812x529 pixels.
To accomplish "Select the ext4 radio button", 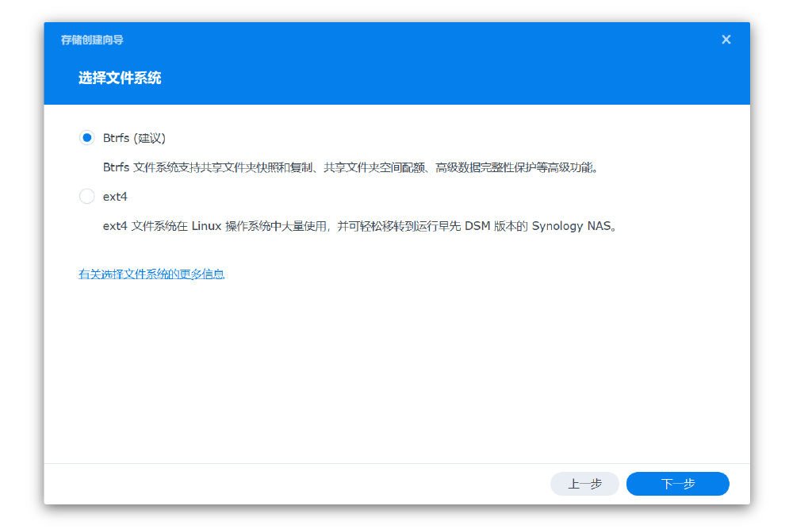I will coord(86,197).
